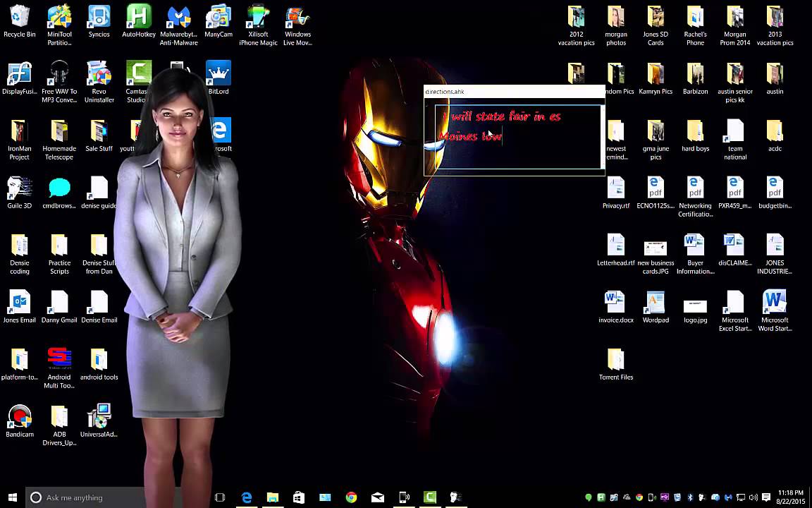Open the Kamryn Pics folder
The image size is (812, 508).
coord(656,78)
